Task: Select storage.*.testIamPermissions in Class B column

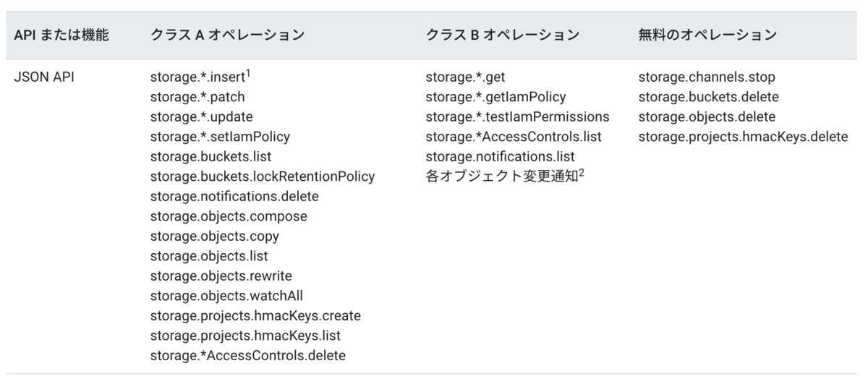Action: 518,116
